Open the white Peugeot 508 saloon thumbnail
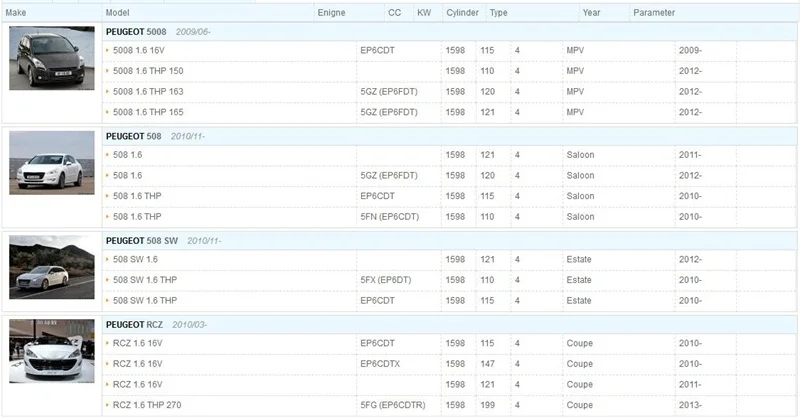 (x=52, y=163)
